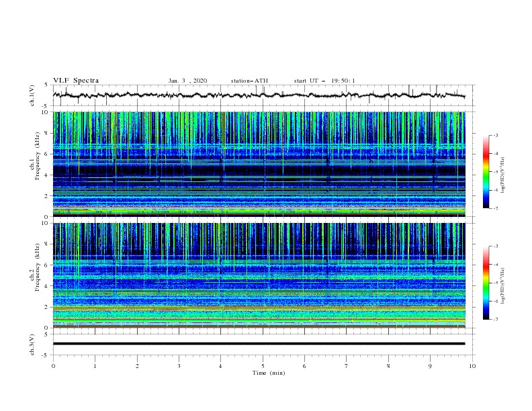
Task: Click the time axis tick label "5"
Action: [x=263, y=366]
